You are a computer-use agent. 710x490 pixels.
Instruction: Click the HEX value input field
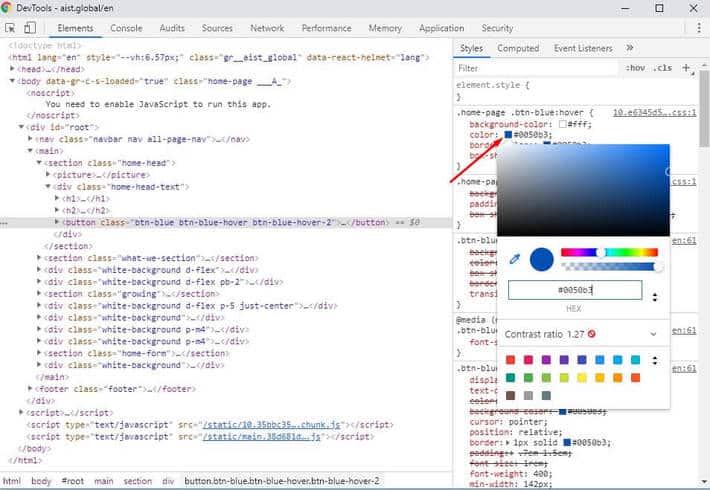coord(575,290)
